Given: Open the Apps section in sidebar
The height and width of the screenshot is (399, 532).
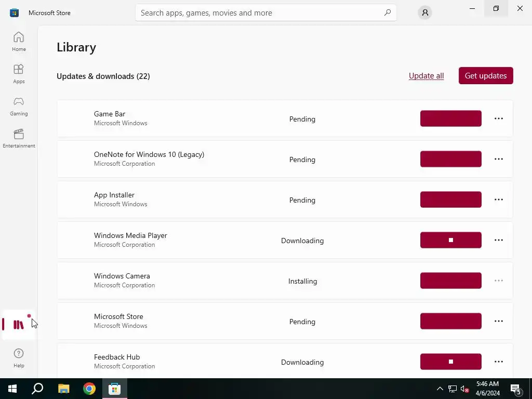Looking at the screenshot, I should [19, 74].
